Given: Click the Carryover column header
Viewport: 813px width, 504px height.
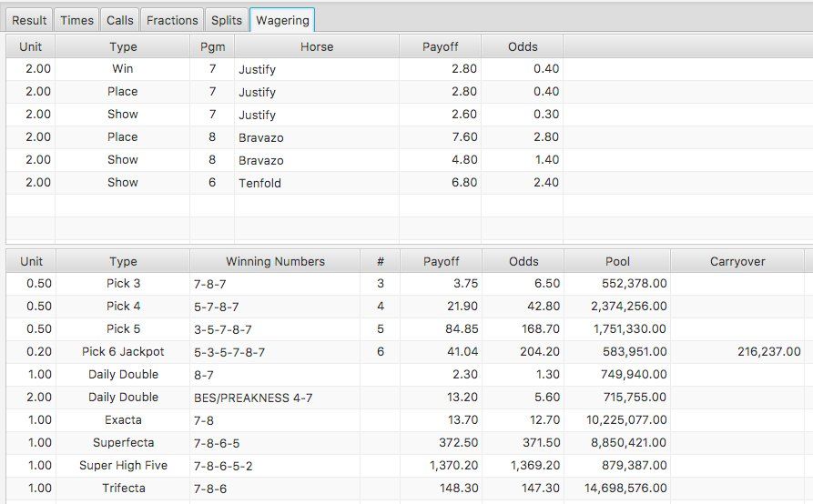Looking at the screenshot, I should (737, 261).
